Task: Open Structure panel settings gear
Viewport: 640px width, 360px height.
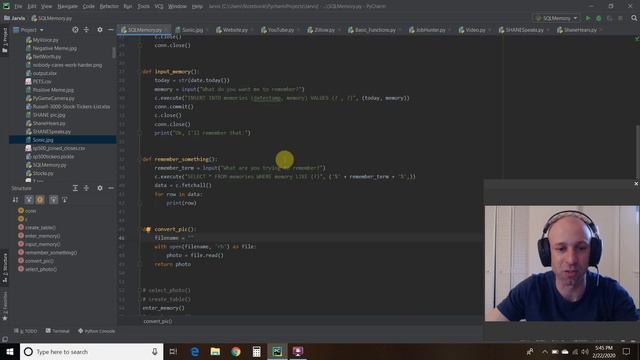Action: [x=100, y=188]
